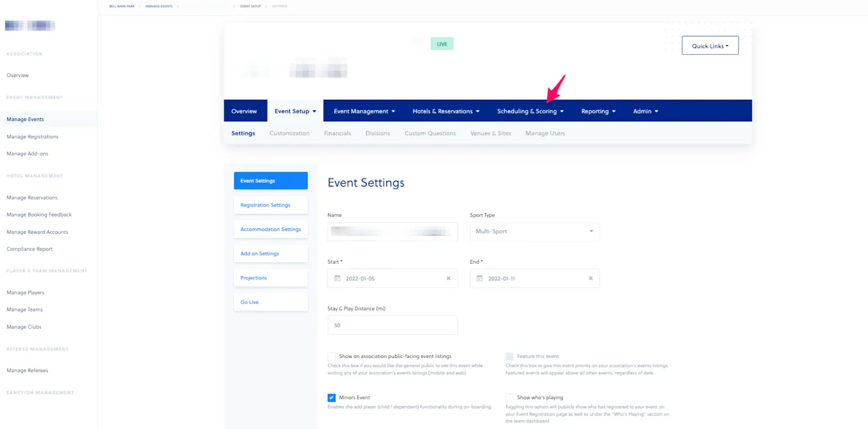Open Accommodation Settings
The image size is (868, 429).
[271, 229]
